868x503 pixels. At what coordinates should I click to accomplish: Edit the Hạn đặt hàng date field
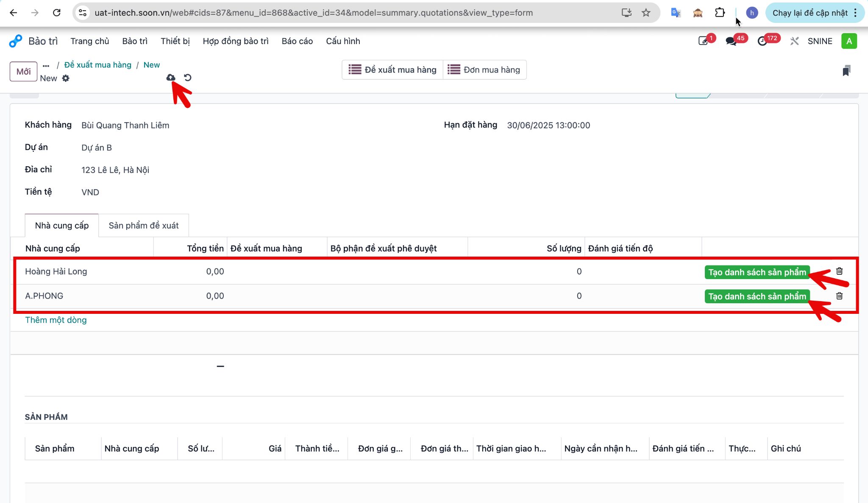tap(548, 126)
